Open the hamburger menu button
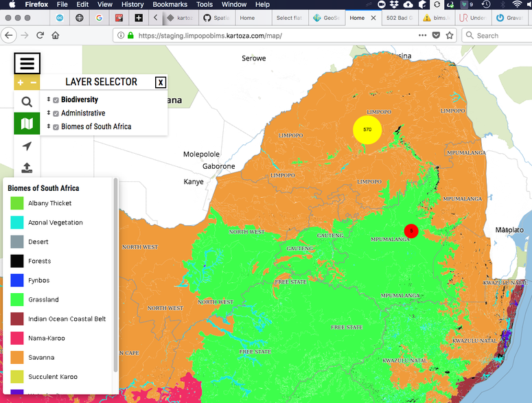The height and width of the screenshot is (403, 532). [x=27, y=64]
